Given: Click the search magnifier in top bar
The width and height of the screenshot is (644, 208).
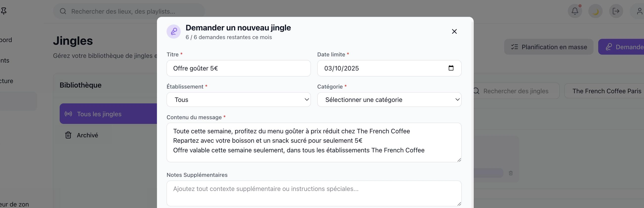Looking at the screenshot, I should click(x=63, y=11).
